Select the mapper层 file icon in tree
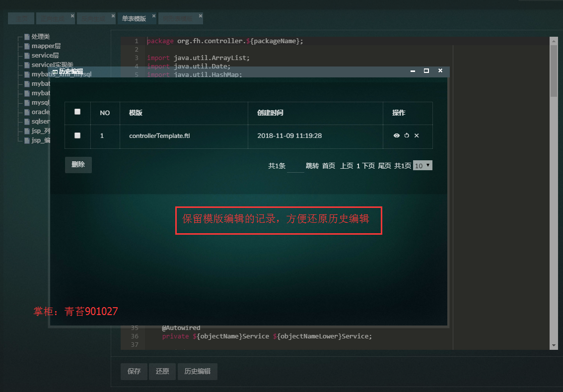This screenshot has height=392, width=563. 27,46
